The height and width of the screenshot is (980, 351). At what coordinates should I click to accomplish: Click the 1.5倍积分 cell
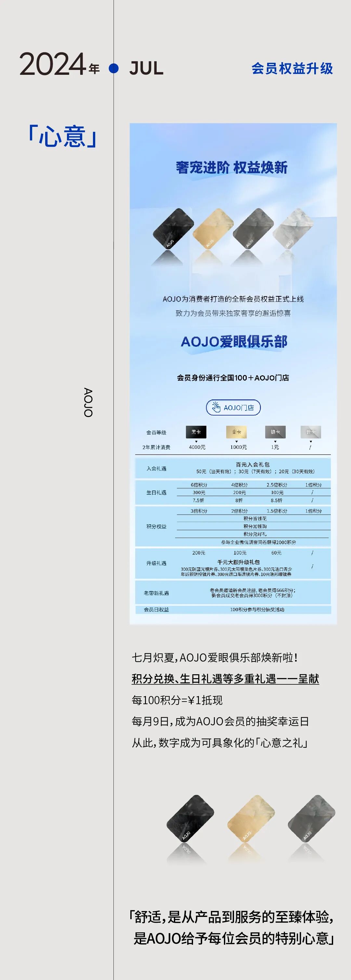(x=277, y=511)
